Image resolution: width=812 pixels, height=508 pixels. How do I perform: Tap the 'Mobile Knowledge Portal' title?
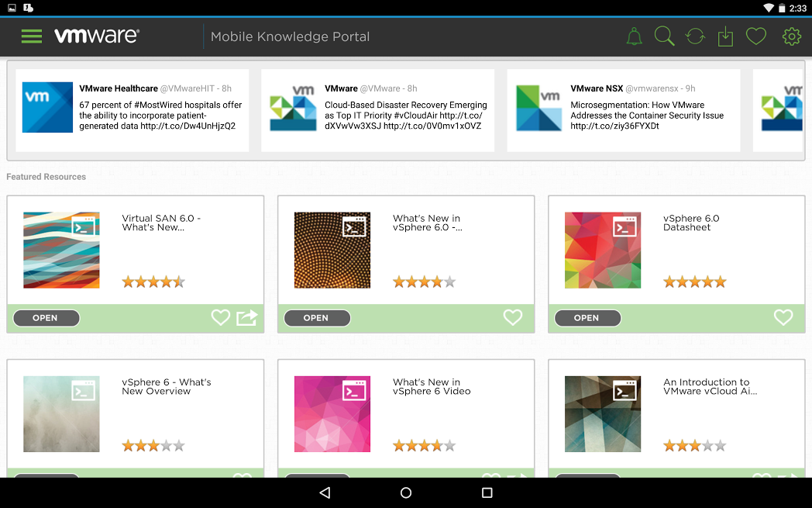290,36
